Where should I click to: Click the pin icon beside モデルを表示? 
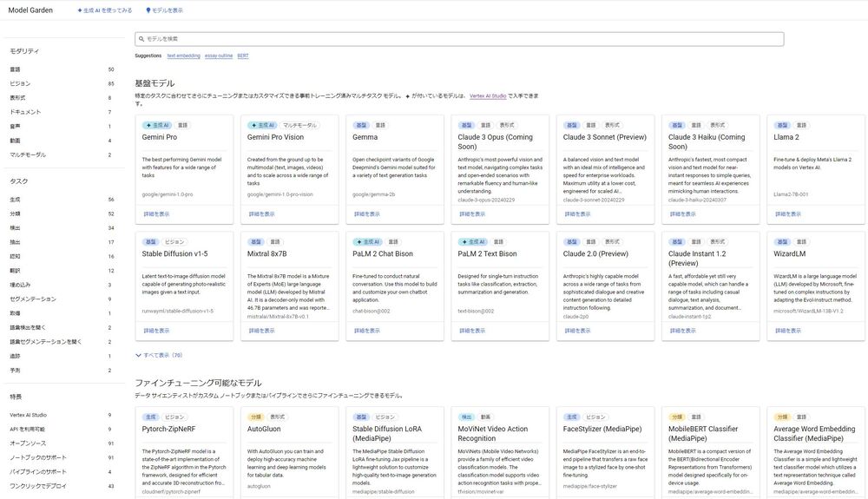point(148,10)
